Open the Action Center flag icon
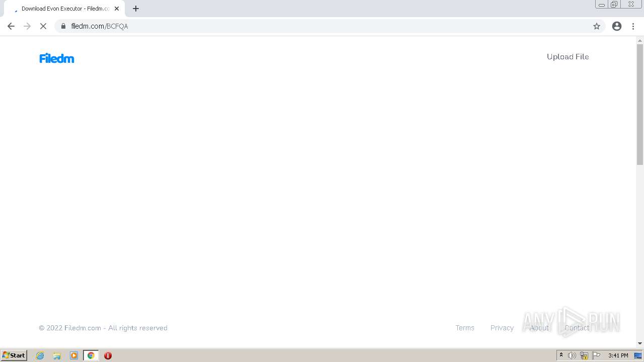The width and height of the screenshot is (644, 362). coord(596,355)
